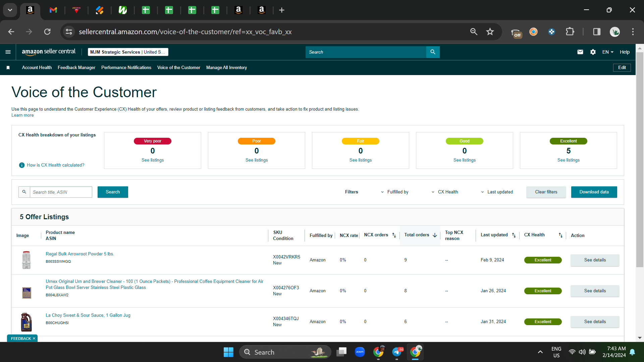
Task: Open the tab search chevron dropdown
Action: (x=10, y=10)
